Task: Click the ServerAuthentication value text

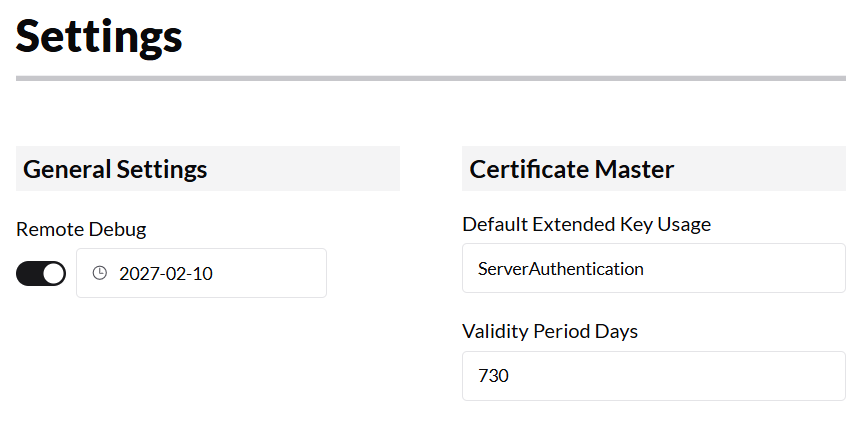Action: [x=560, y=268]
